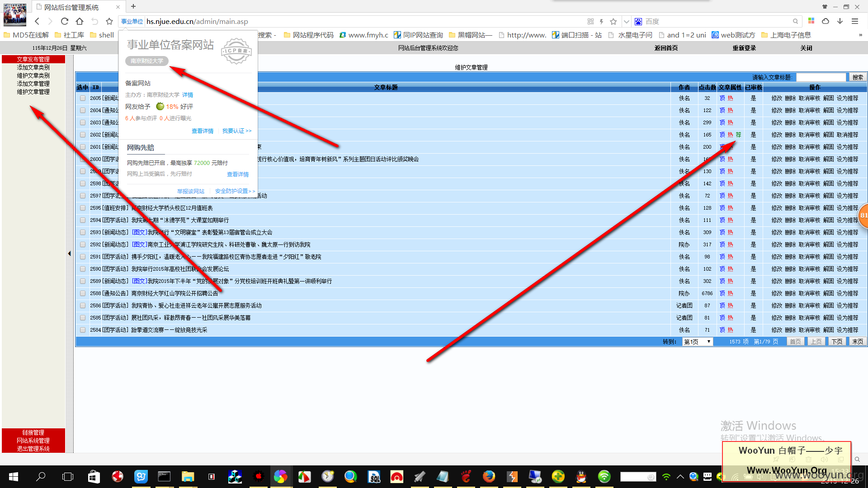
Task: Open 链接管理 sidebar section
Action: point(33,432)
